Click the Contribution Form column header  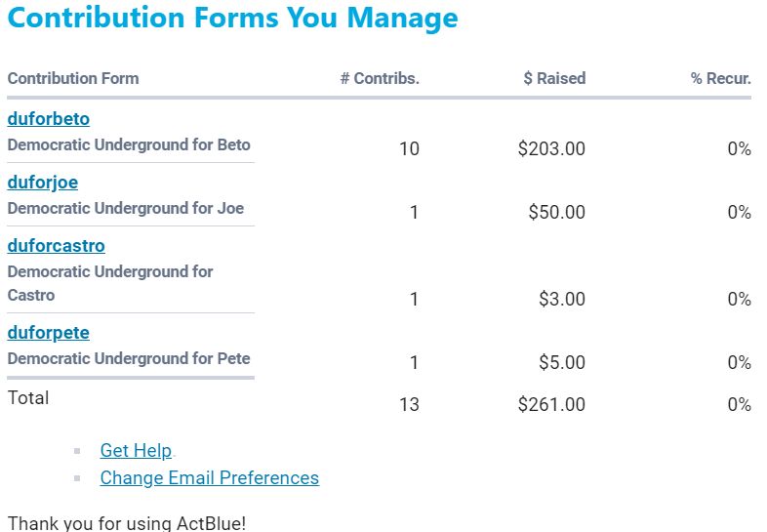73,78
